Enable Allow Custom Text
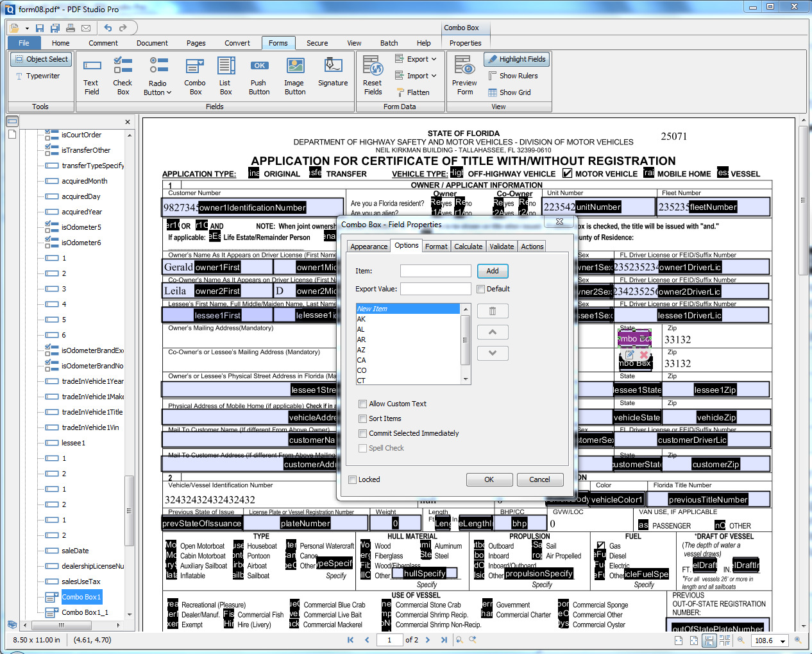The width and height of the screenshot is (812, 654). pyautogui.click(x=363, y=404)
